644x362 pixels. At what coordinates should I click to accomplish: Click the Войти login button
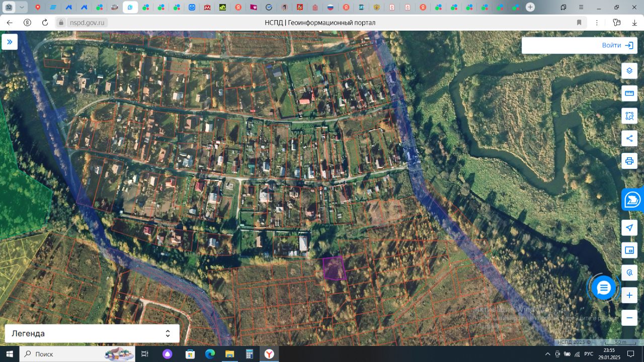tap(617, 45)
